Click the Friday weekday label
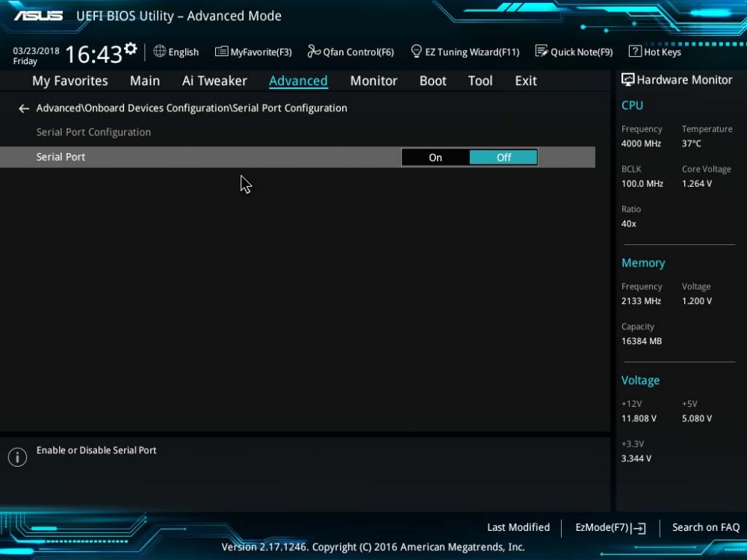 (x=25, y=61)
